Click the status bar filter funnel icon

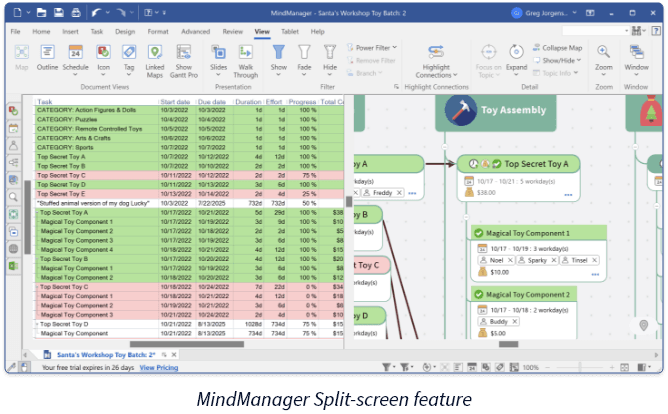386,367
